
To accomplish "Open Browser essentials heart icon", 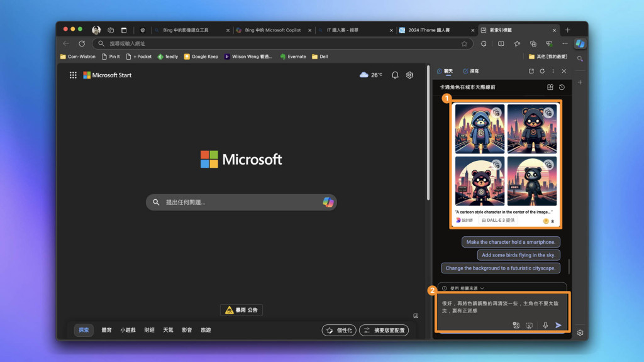I will [x=549, y=43].
